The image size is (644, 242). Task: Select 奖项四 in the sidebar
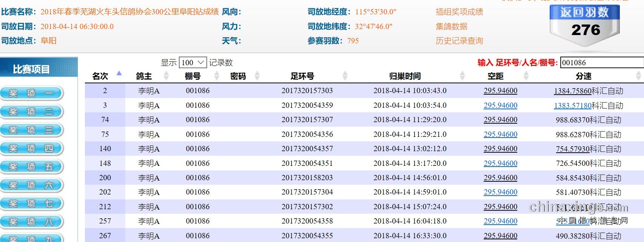point(31,149)
